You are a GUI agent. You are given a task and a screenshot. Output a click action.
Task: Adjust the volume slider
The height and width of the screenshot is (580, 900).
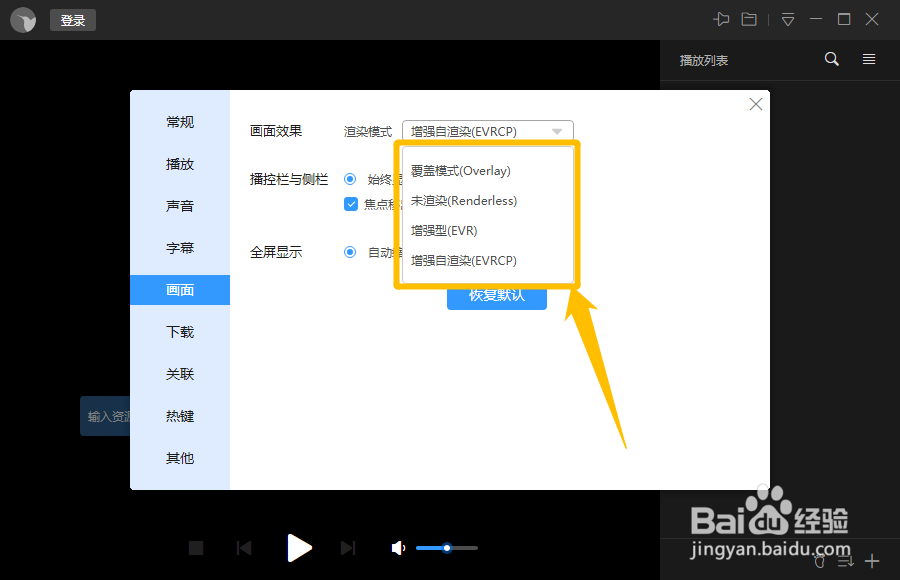click(446, 547)
